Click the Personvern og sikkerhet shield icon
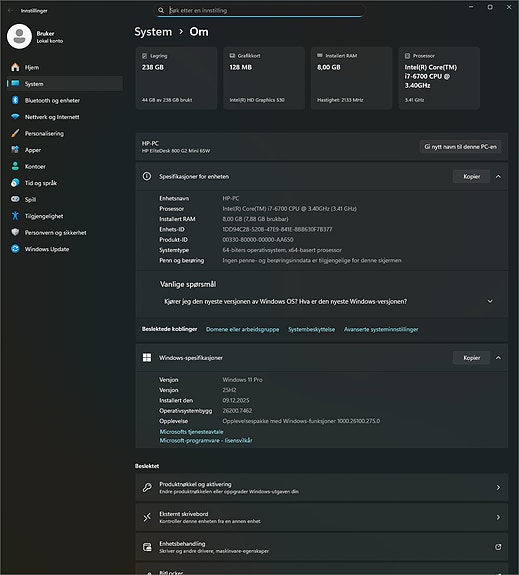The height and width of the screenshot is (575, 519). coord(15,232)
